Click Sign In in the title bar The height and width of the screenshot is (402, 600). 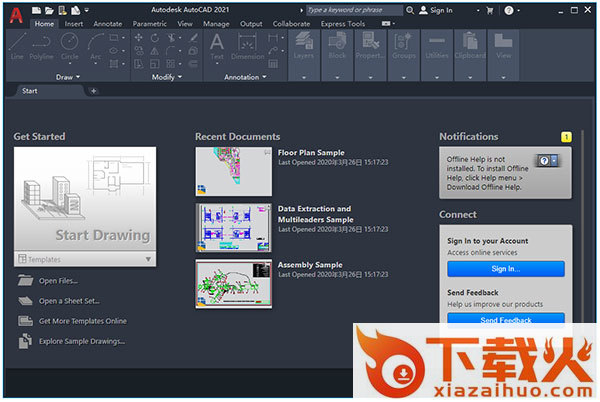436,10
